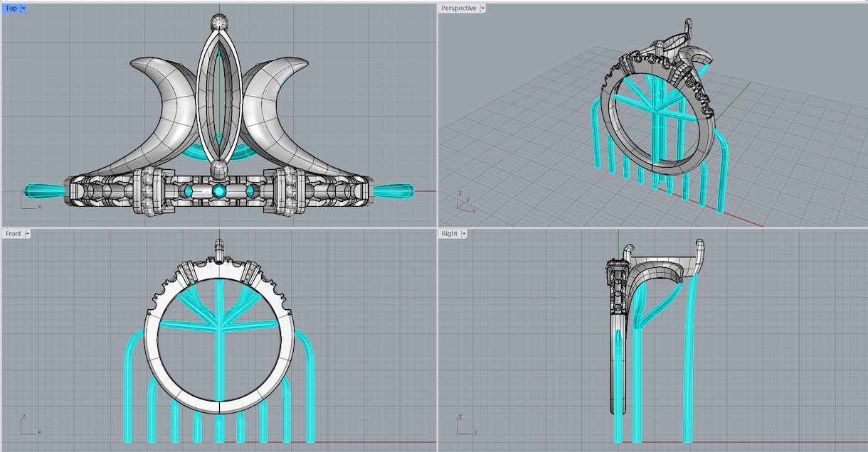
Task: Expand the Perspective viewport menu arrow
Action: [483, 9]
